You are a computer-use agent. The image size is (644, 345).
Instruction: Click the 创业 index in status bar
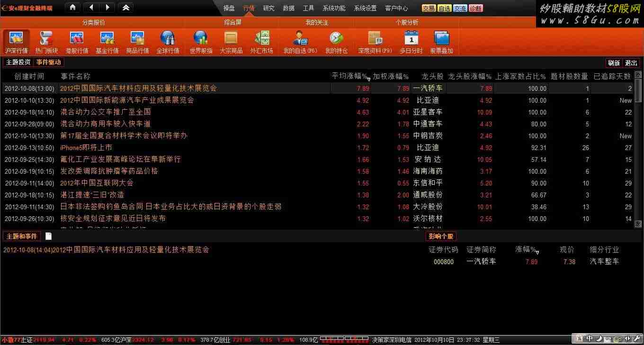(224, 340)
